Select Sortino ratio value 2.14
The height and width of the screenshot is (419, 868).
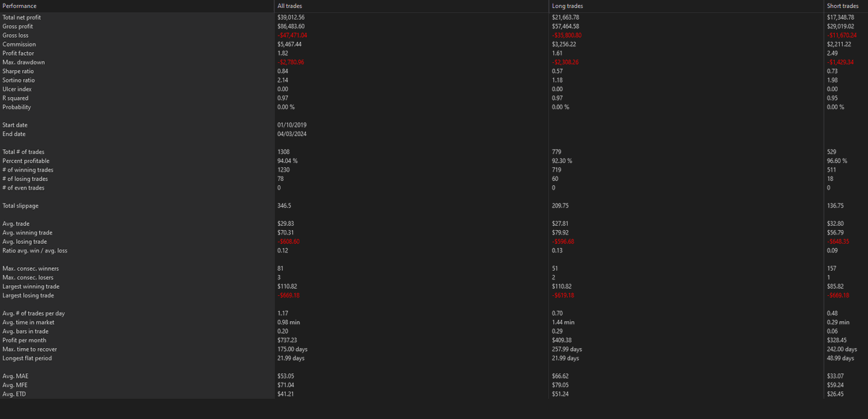pyautogui.click(x=283, y=80)
